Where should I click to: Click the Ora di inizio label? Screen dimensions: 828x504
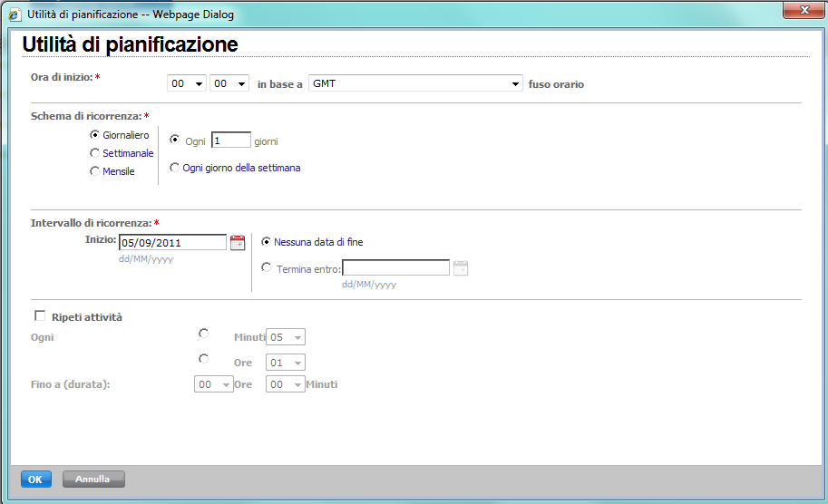point(62,77)
